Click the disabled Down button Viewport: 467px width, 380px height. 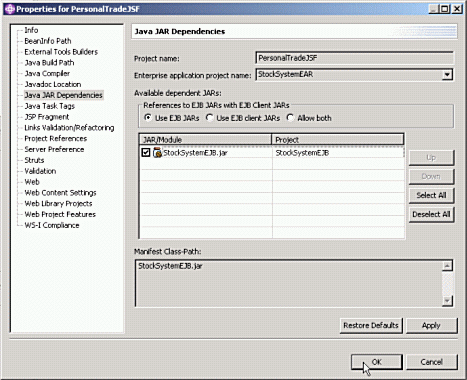(x=431, y=176)
